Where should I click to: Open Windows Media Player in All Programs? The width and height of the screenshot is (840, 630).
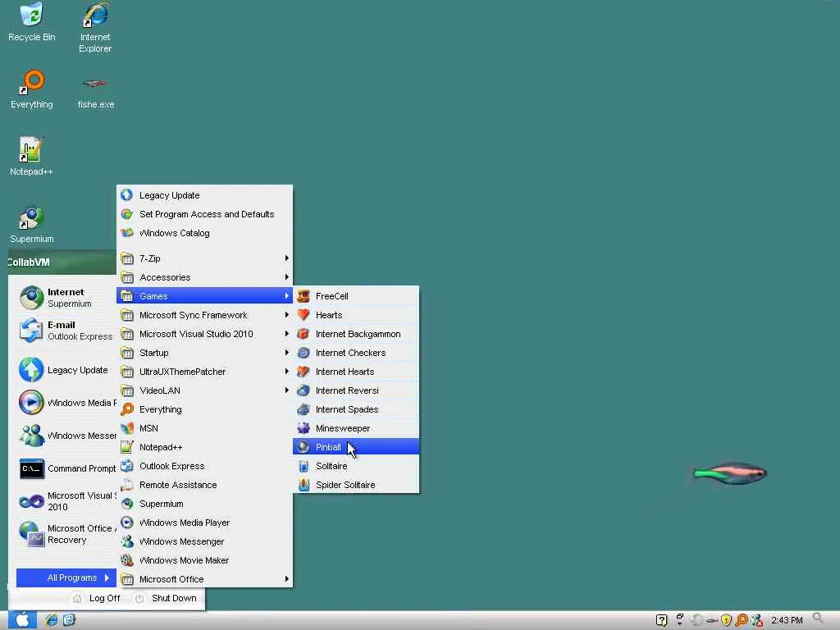point(204,523)
